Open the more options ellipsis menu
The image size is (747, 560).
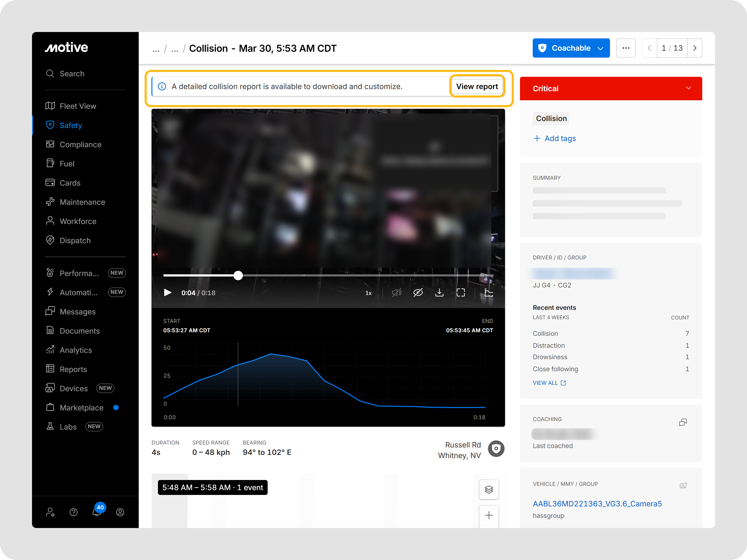[x=626, y=48]
